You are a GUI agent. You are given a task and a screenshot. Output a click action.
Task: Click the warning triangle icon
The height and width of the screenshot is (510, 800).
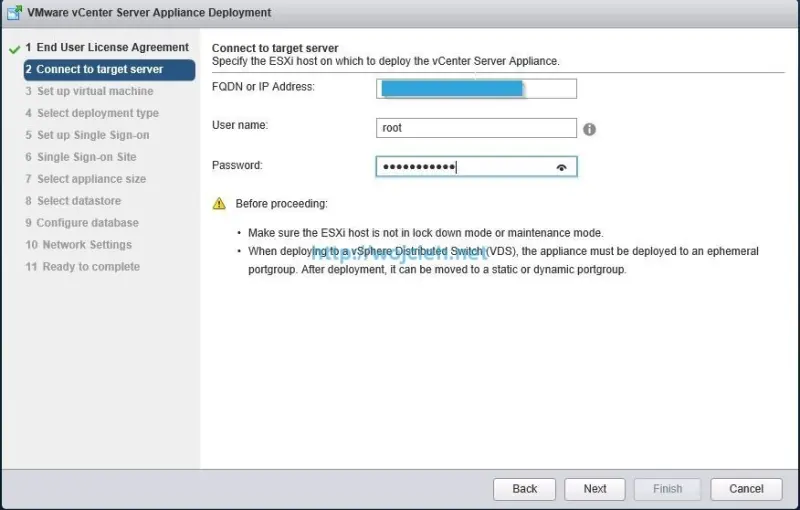coord(219,203)
